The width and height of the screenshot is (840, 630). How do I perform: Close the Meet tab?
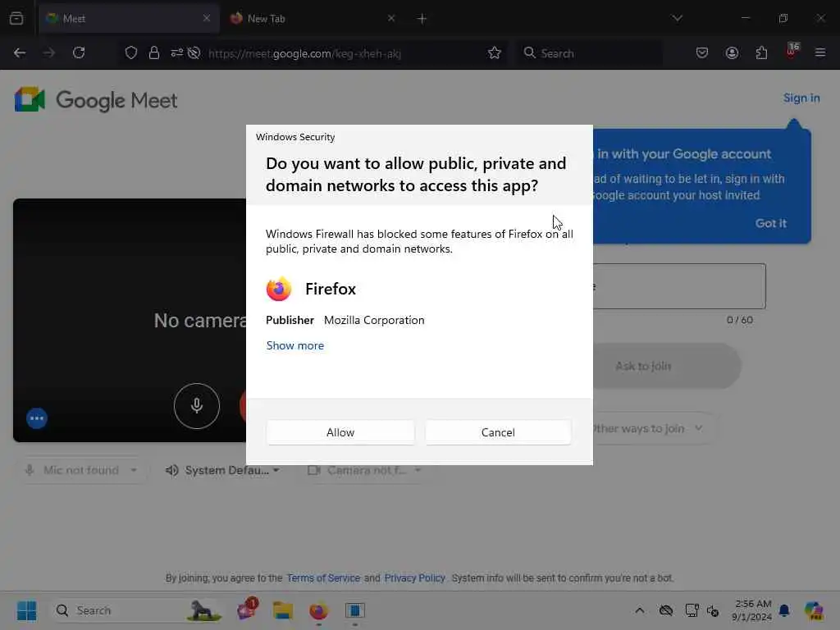[x=207, y=18]
